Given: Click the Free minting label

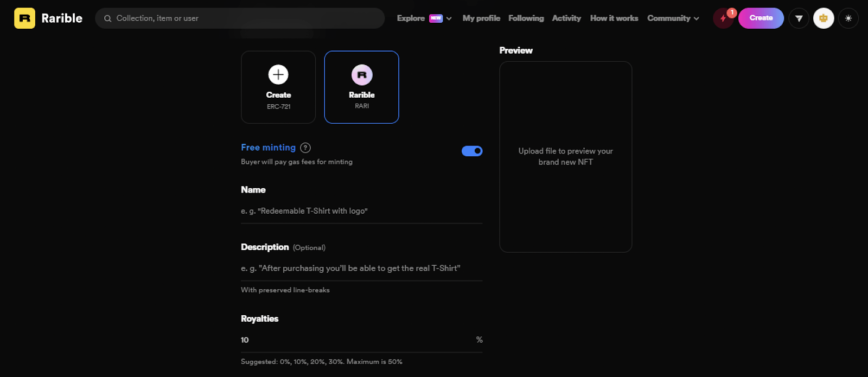Looking at the screenshot, I should tap(269, 148).
